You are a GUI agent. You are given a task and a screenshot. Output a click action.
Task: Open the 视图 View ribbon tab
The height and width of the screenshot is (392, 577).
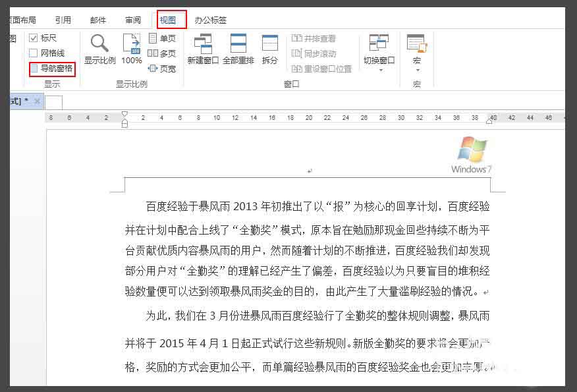168,20
